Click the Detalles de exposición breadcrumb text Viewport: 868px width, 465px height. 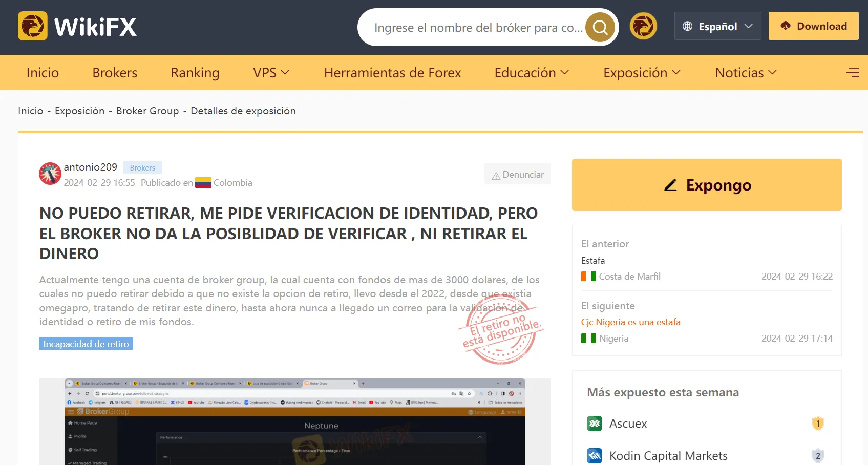[x=243, y=111]
